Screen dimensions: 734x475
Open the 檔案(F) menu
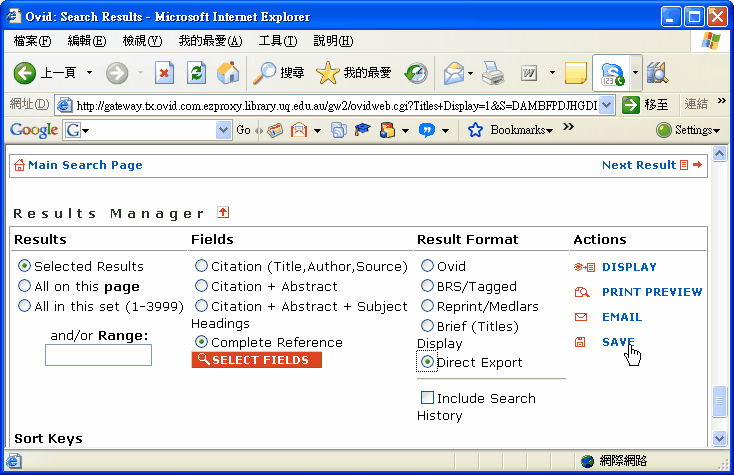(32, 41)
